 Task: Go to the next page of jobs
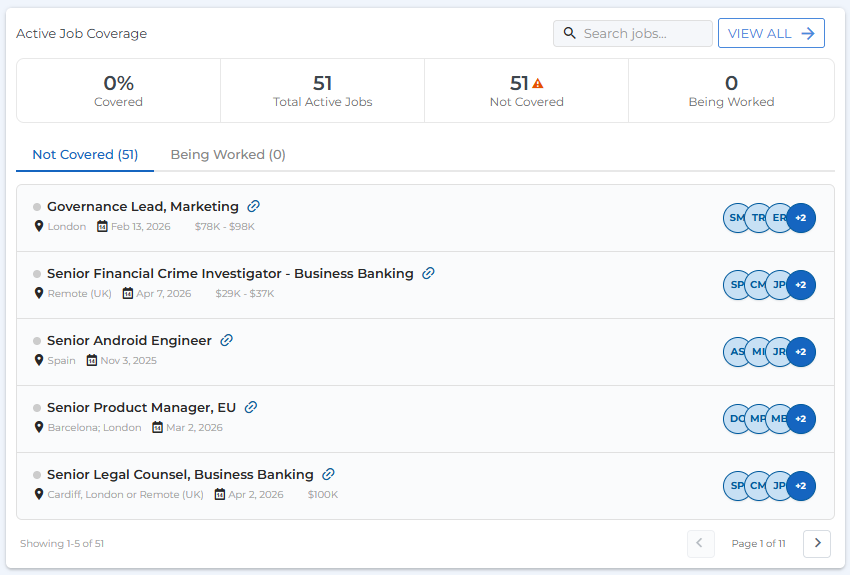817,543
